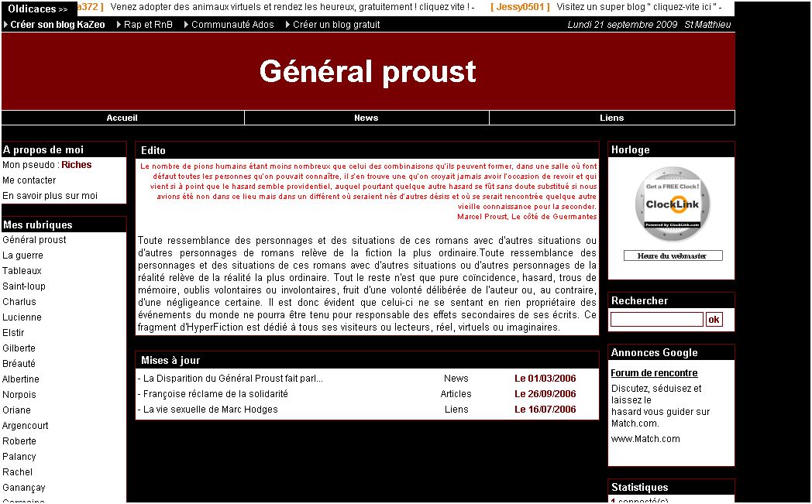Open the 'Rap et RnB' link
Viewport: 812px width, 504px height.
[x=148, y=25]
